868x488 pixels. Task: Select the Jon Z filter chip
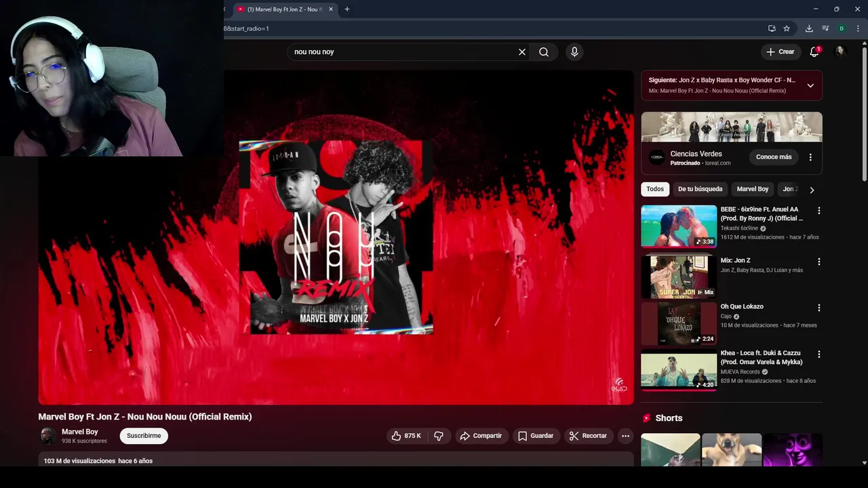(791, 189)
